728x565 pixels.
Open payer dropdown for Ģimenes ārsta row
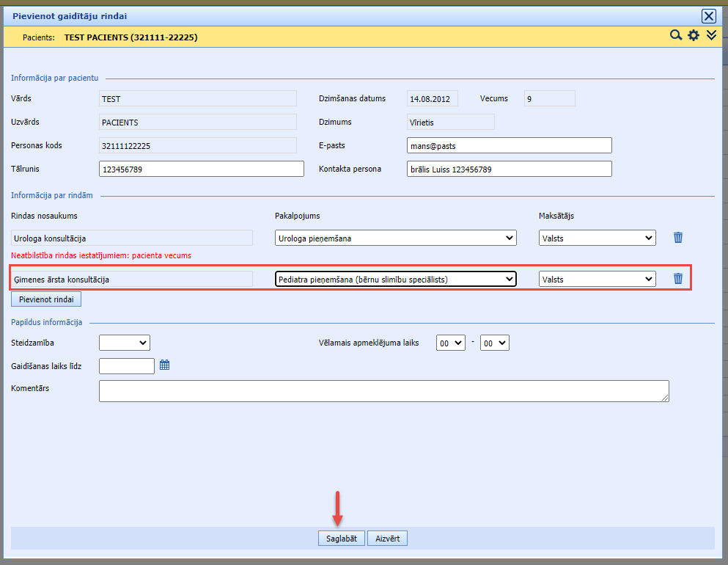tap(597, 279)
